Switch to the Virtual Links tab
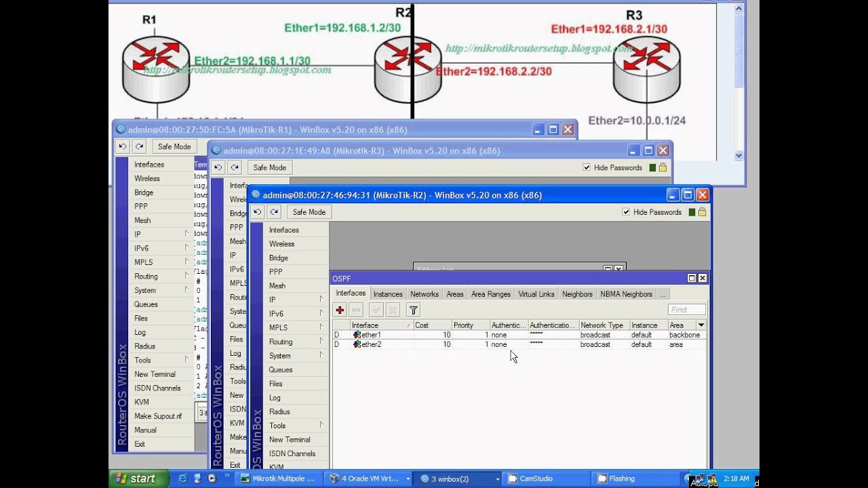The width and height of the screenshot is (868, 488). pyautogui.click(x=536, y=294)
